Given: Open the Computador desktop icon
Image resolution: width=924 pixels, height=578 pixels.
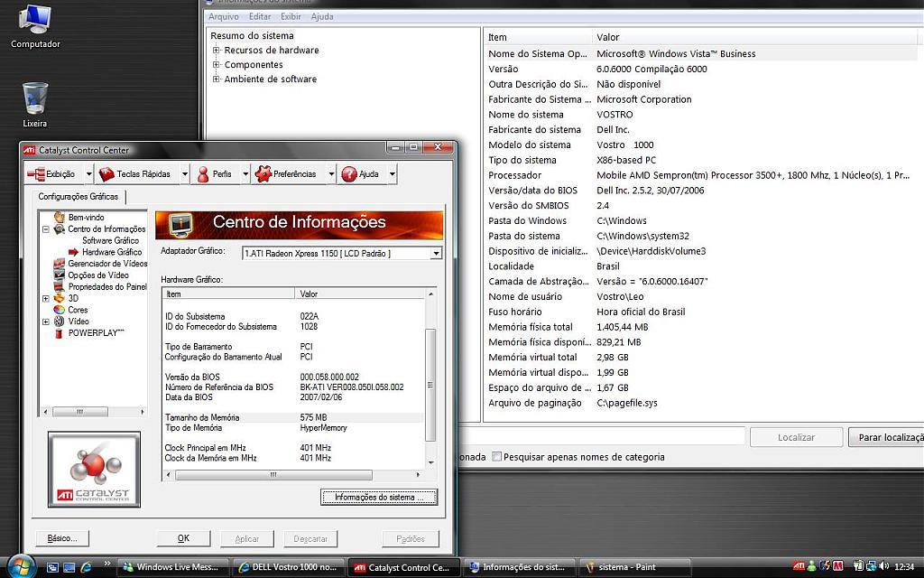Looking at the screenshot, I should [x=35, y=26].
